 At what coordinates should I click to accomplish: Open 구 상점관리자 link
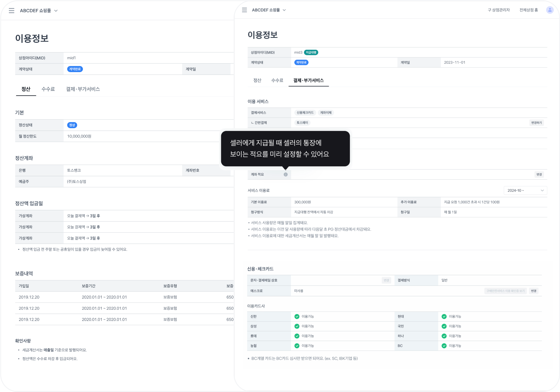(499, 10)
